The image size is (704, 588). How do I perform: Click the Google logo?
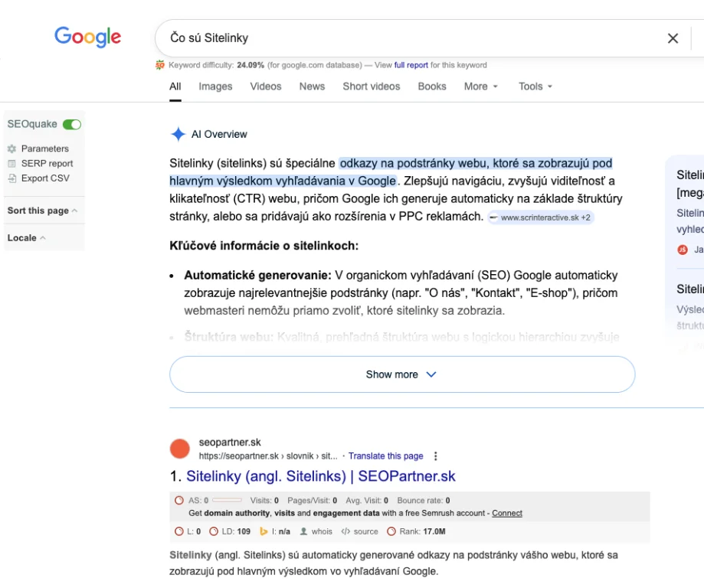point(87,37)
